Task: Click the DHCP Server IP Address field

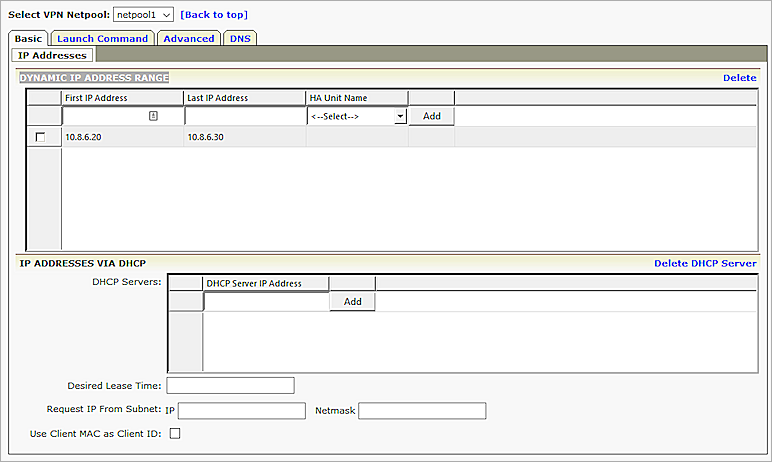Action: coord(266,301)
